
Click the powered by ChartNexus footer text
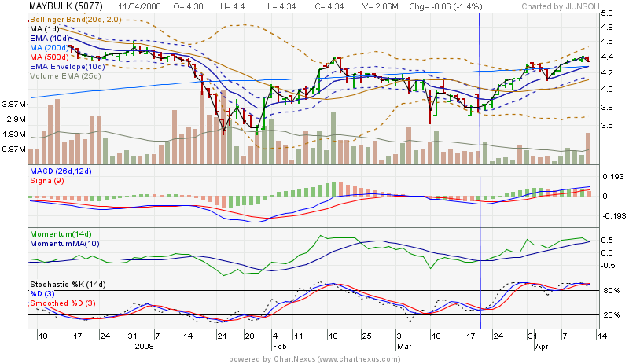click(x=314, y=359)
